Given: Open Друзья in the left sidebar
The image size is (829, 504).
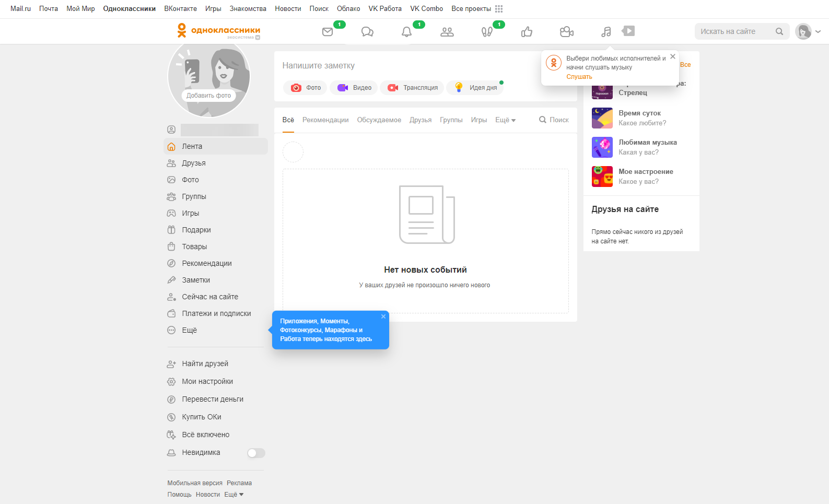Looking at the screenshot, I should 216,163.
